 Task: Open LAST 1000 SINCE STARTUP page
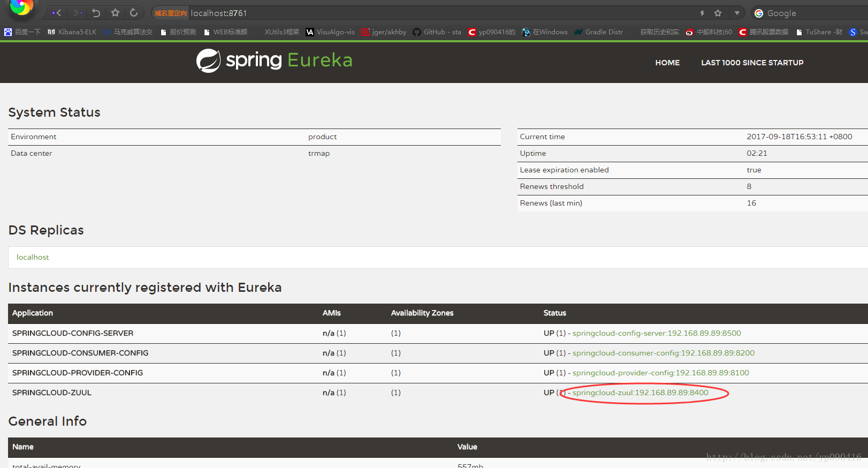pyautogui.click(x=752, y=63)
